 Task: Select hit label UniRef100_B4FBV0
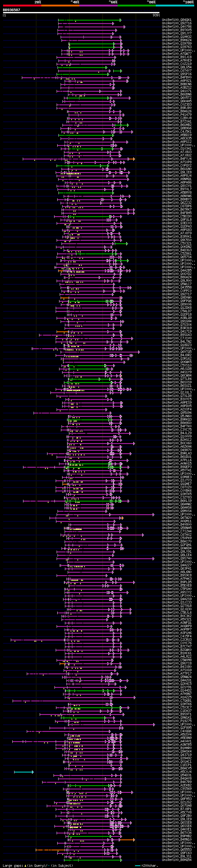(177, 78)
